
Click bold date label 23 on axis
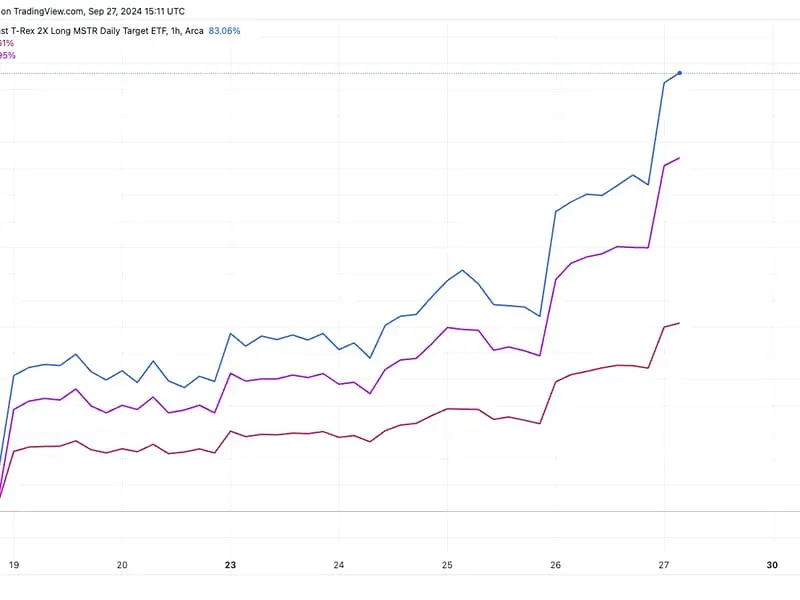(x=230, y=564)
